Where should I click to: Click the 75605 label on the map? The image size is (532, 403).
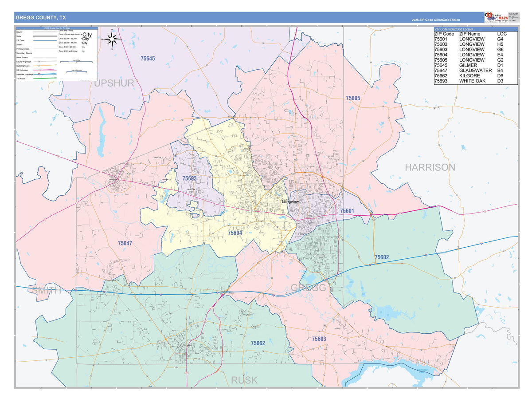[353, 98]
